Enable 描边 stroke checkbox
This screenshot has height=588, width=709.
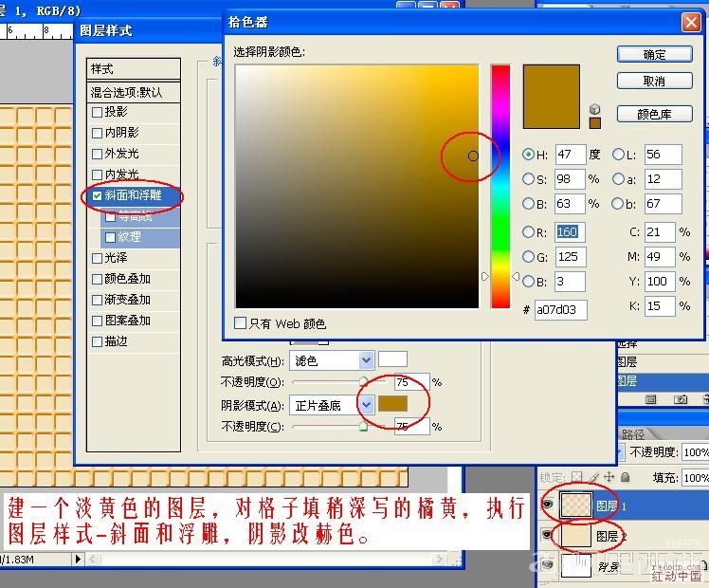click(x=97, y=341)
